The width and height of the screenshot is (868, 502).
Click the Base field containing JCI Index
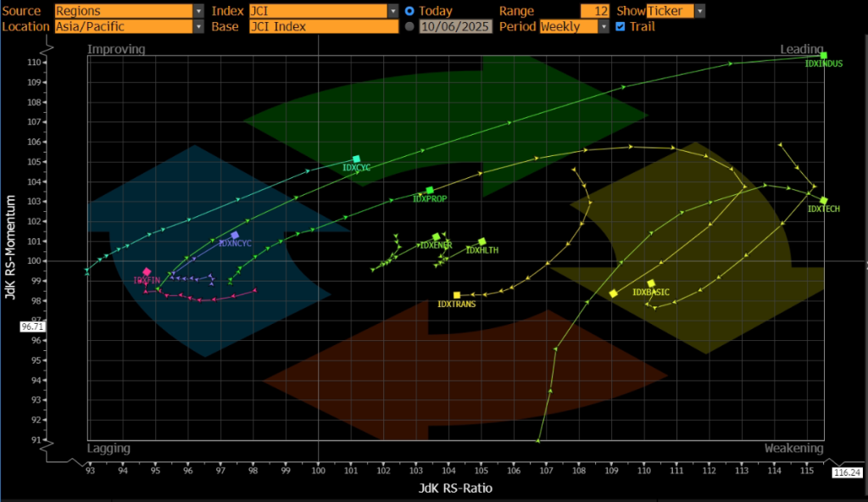323,26
